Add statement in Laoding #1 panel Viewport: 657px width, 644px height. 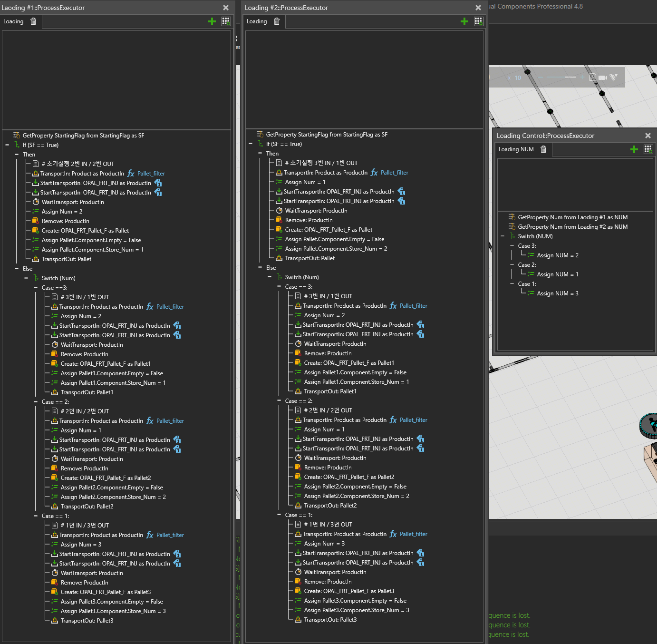click(x=212, y=21)
